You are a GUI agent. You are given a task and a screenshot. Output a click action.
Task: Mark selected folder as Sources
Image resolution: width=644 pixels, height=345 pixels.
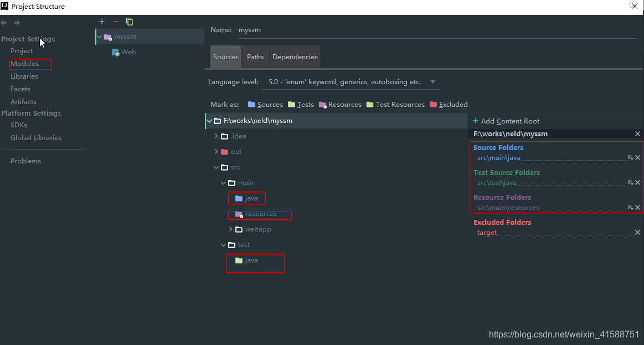click(x=269, y=104)
